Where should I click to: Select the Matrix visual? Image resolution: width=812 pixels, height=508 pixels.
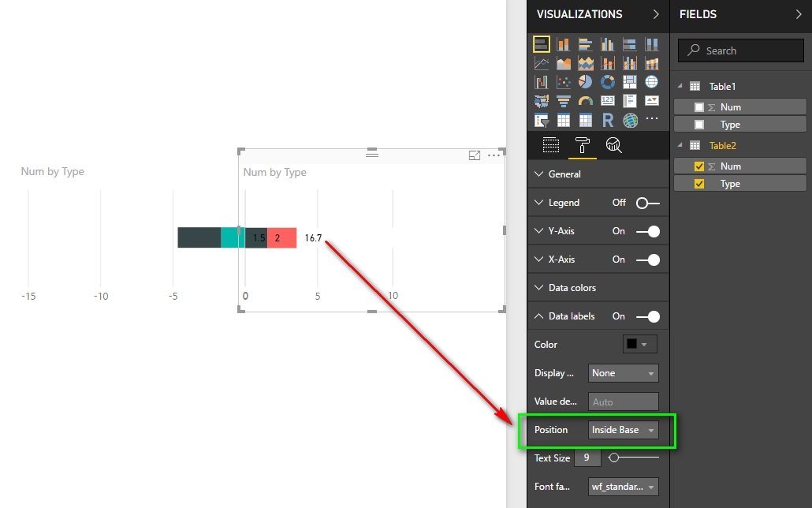tap(586, 120)
